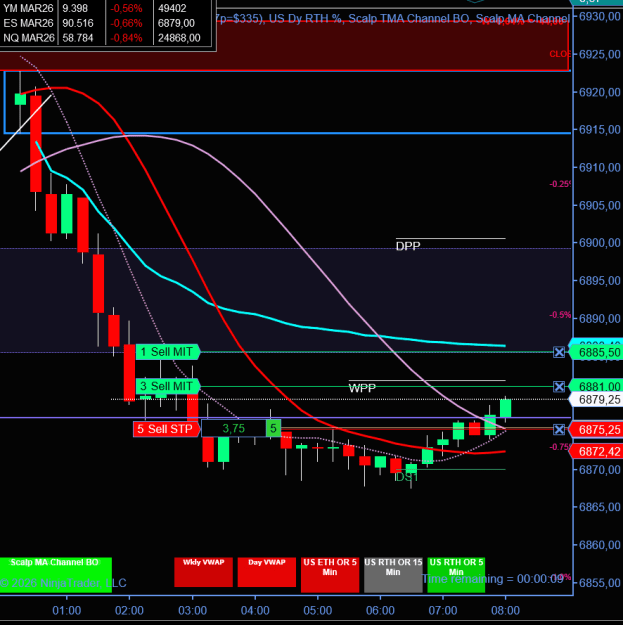Click the green position quantity 5 box
623x625 pixels.
(x=273, y=428)
